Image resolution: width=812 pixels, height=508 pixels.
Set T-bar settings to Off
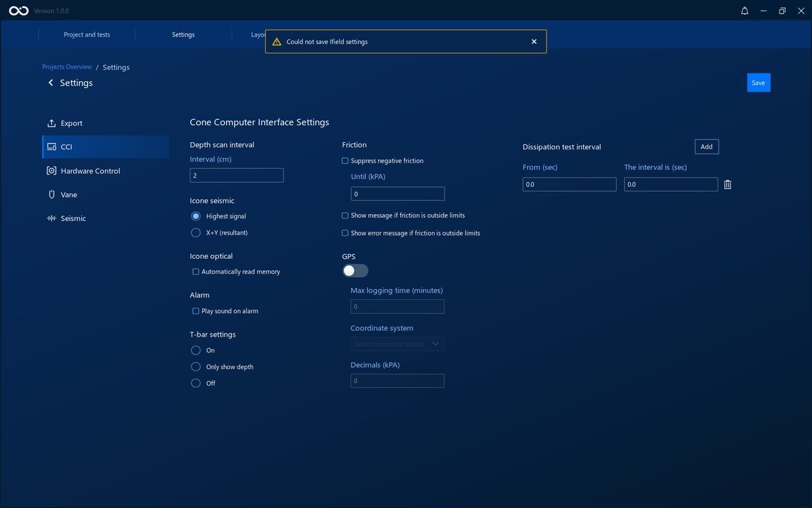point(196,383)
